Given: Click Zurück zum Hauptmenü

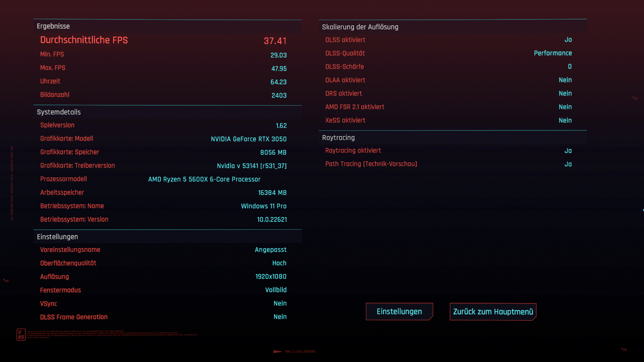Looking at the screenshot, I should [492, 311].
